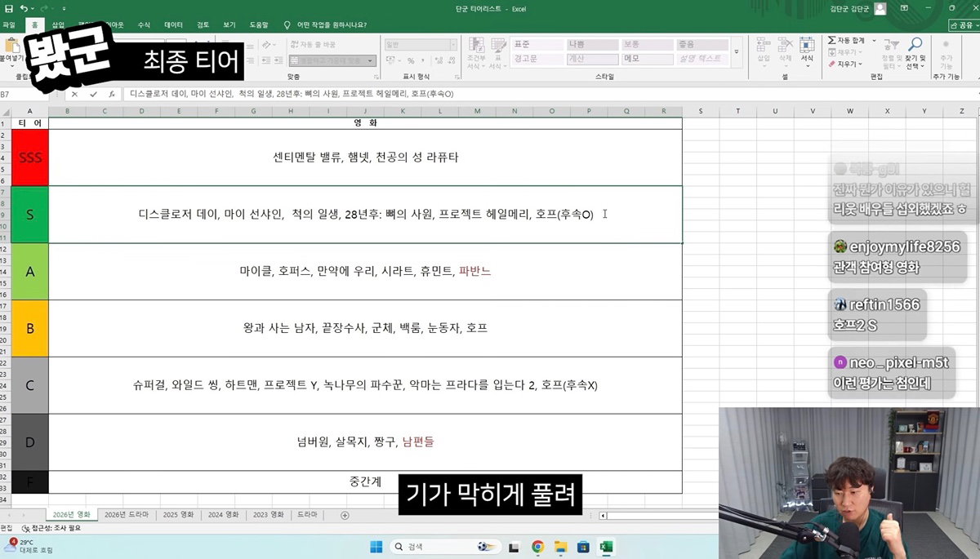
Task: Confirm the entry with the formula bar checkmark
Action: tap(93, 94)
